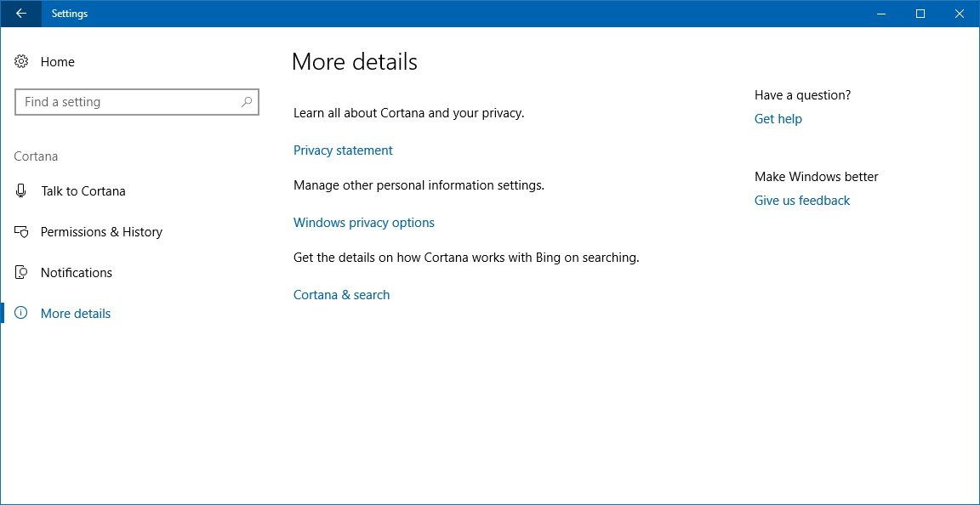Select Give us feedback
The width and height of the screenshot is (980, 505).
coord(801,200)
